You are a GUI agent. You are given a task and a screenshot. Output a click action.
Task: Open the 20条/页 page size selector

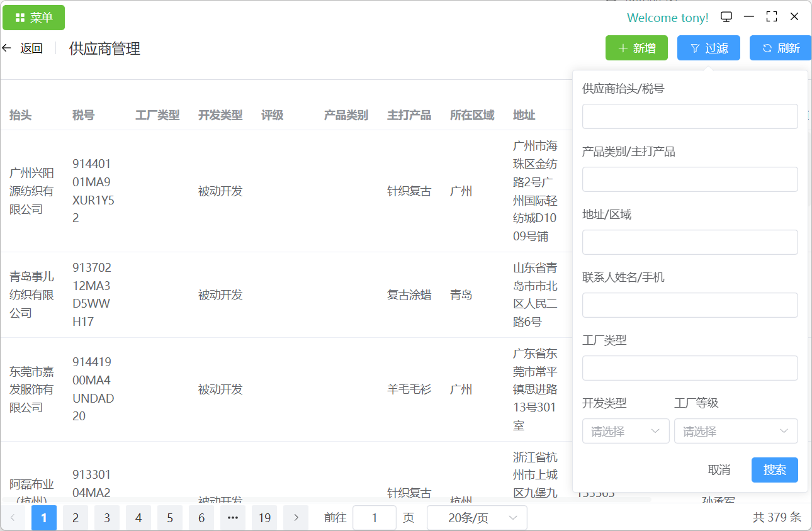pyautogui.click(x=476, y=518)
